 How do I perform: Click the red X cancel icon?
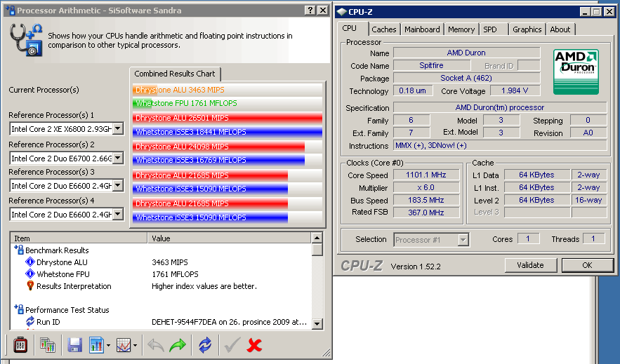(x=255, y=345)
